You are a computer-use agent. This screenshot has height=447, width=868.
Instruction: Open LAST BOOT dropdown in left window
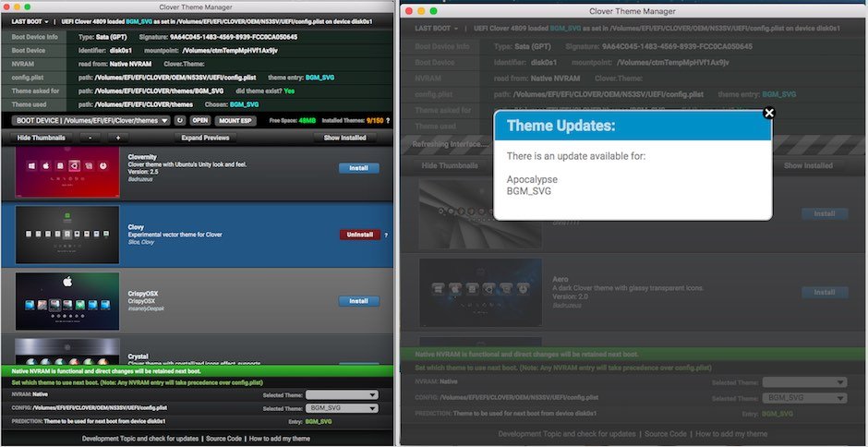[30, 21]
